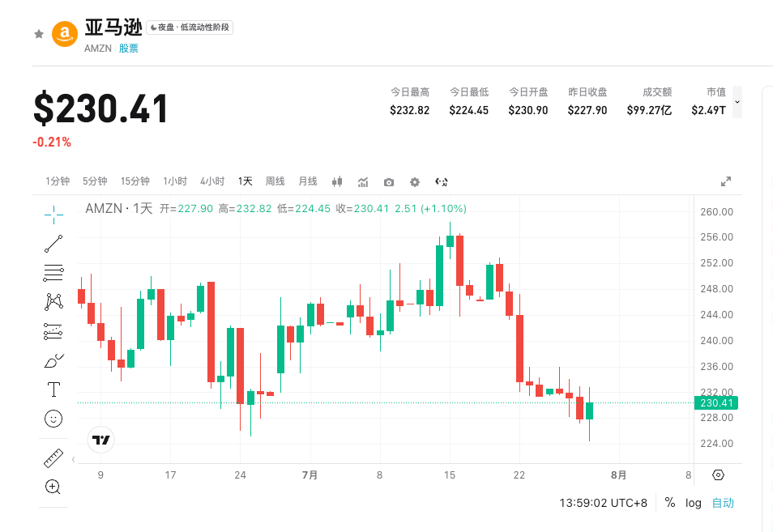Image resolution: width=773 pixels, height=532 pixels.
Task: Click the 7月 date axis label
Action: (310, 475)
